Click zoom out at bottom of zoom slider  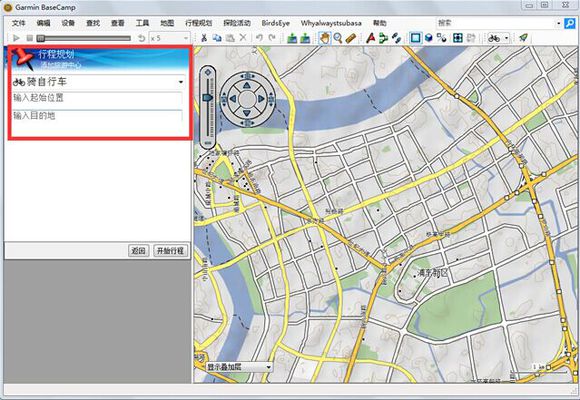point(208,143)
